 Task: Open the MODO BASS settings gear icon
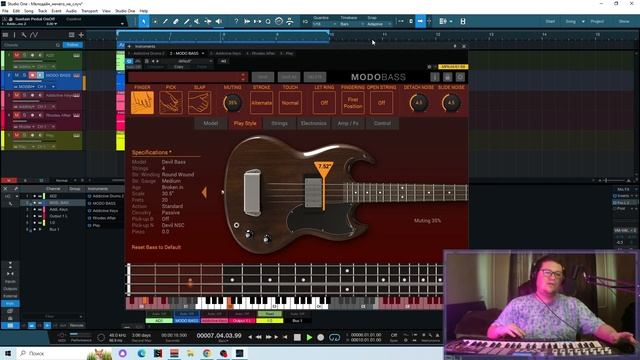pos(460,77)
